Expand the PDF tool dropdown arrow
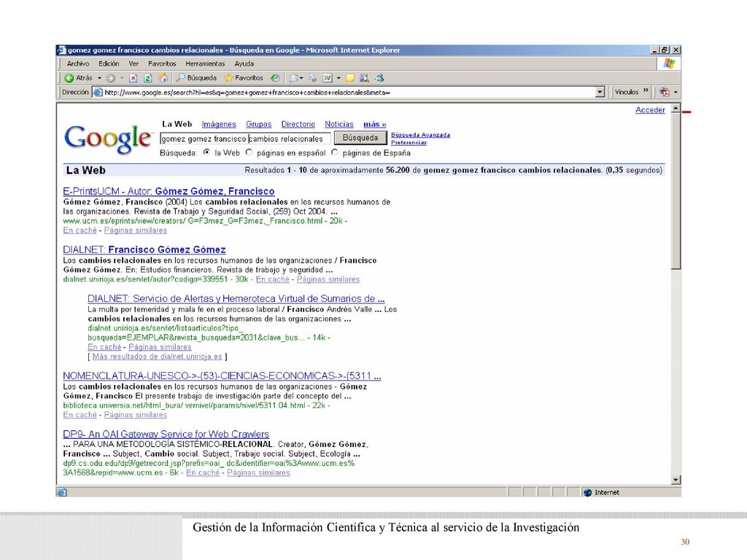This screenshot has width=747, height=560. (676, 93)
